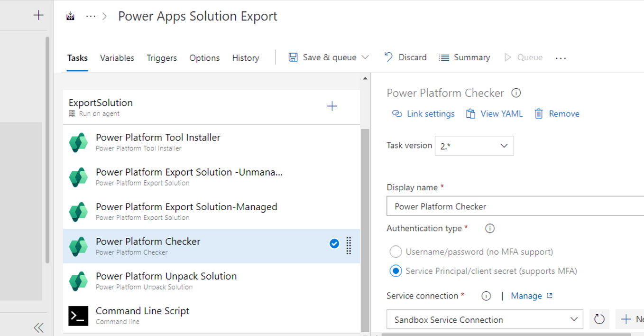Refresh the service connection list
Screen dimensions: 644x336
pos(599,319)
